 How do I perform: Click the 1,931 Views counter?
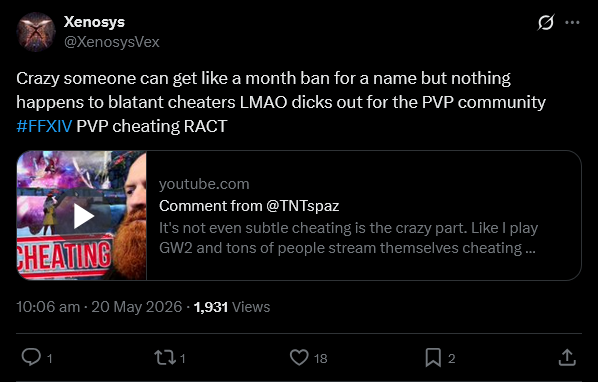pos(232,307)
